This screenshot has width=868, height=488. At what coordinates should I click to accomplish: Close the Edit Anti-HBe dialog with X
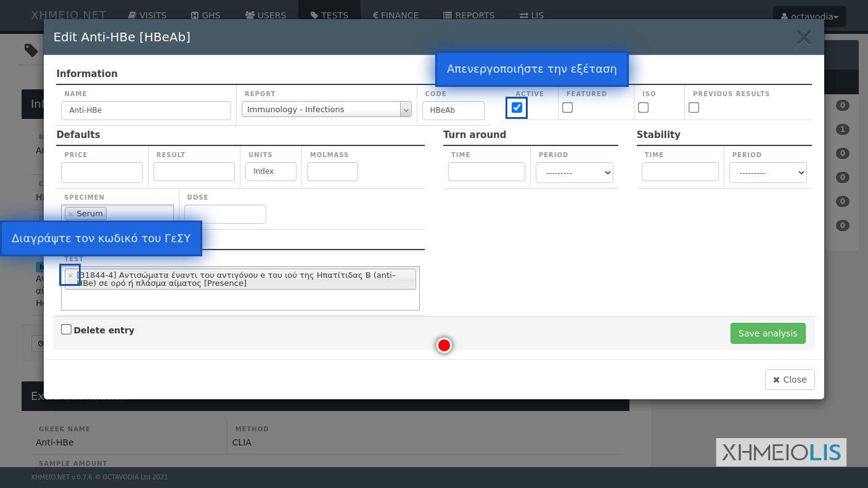point(803,38)
